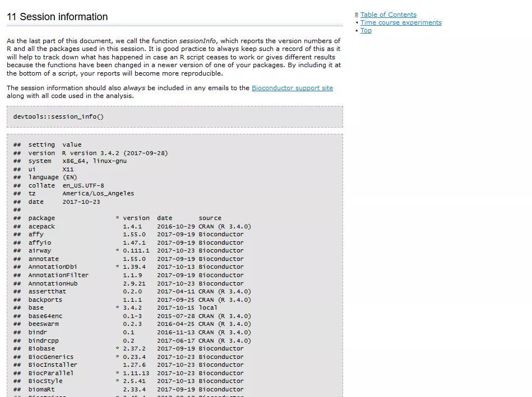
Task: Click 'R version 3.4.2 (2017-09-28)' value
Action: [x=115, y=153]
